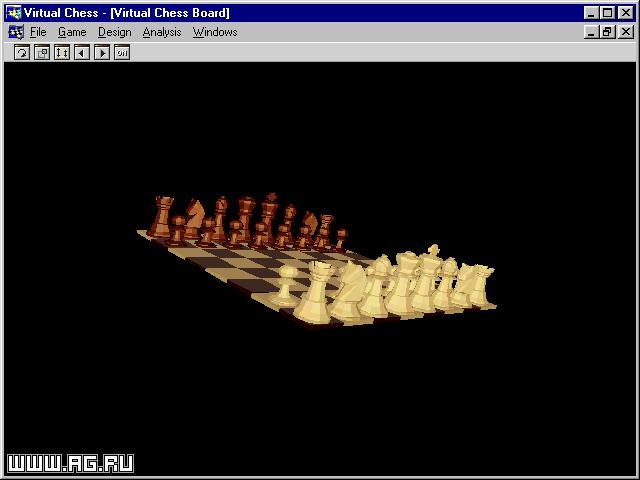The height and width of the screenshot is (480, 640).
Task: Click the overlapping squares toolbar icon
Action: pyautogui.click(x=42, y=53)
